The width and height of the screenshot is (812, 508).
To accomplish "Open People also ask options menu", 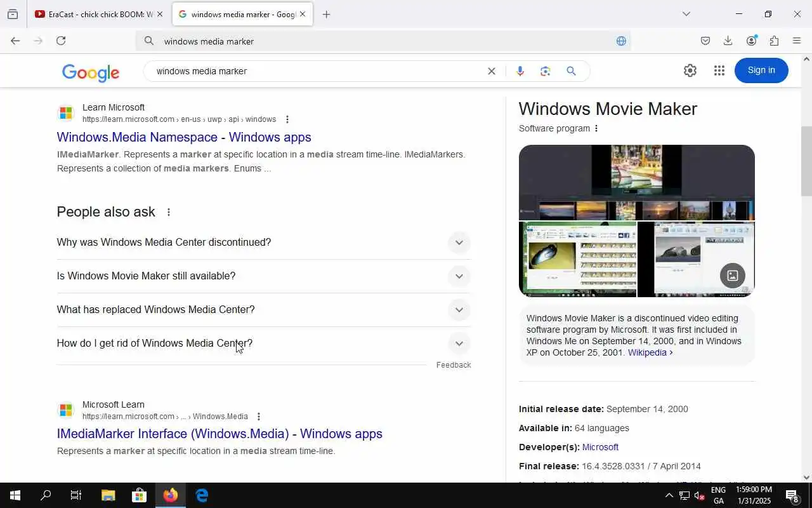I will pos(169,212).
